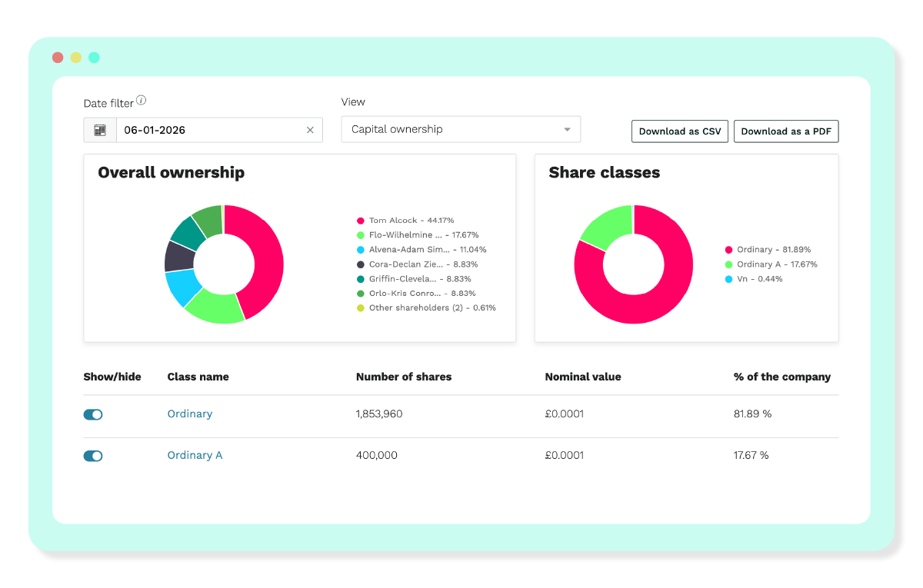Click the red window dot

(x=58, y=58)
